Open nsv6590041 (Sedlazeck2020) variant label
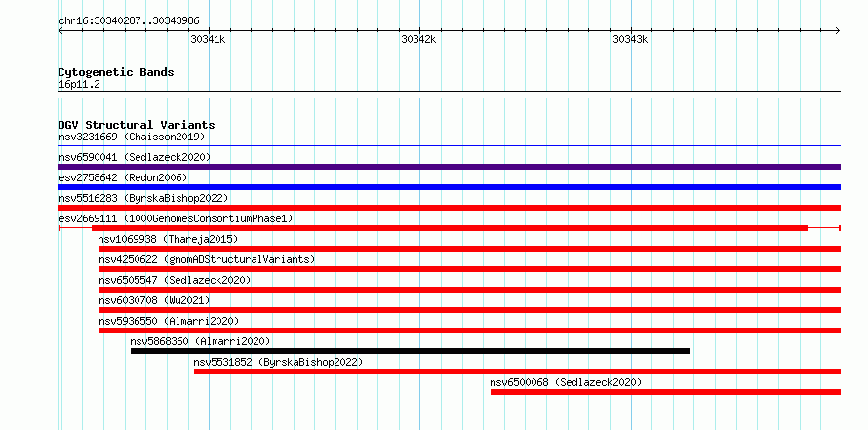This screenshot has height=430, width=868. click(x=135, y=157)
